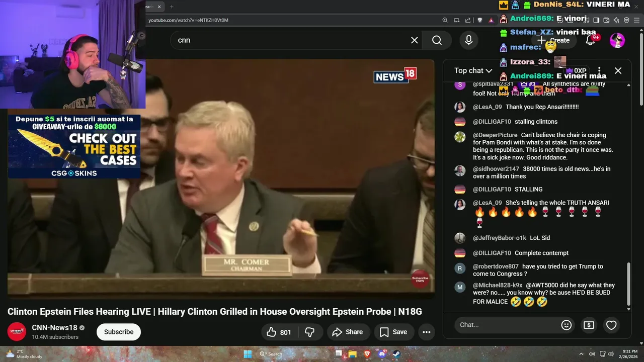Close the live chat panel
The height and width of the screenshot is (362, 644).
click(618, 70)
